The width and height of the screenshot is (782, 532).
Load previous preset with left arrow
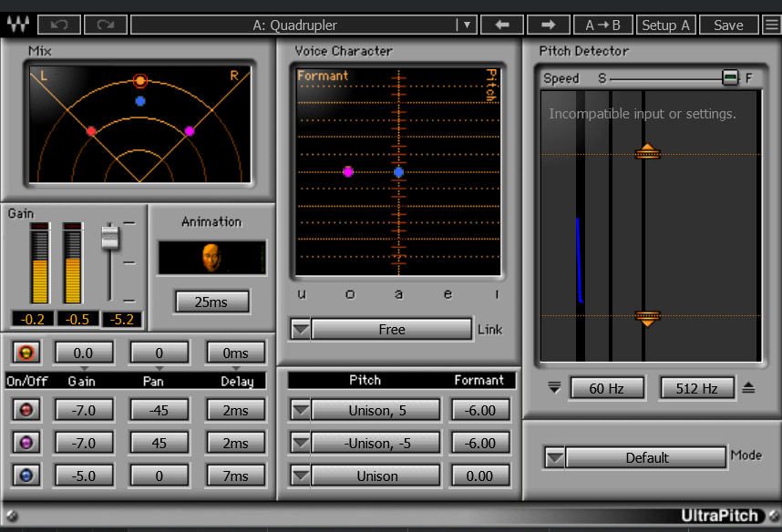click(501, 25)
